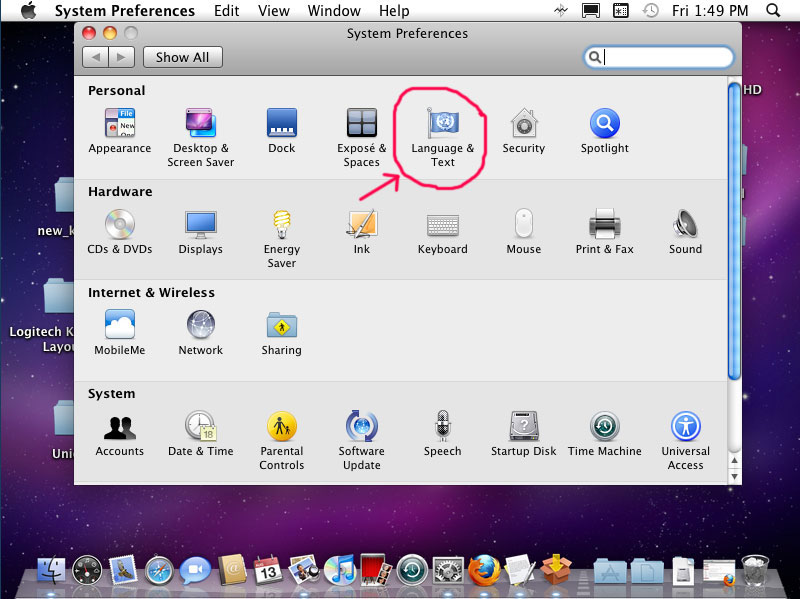Open the Accounts preference pane
This screenshot has width=800, height=599.
pos(120,434)
